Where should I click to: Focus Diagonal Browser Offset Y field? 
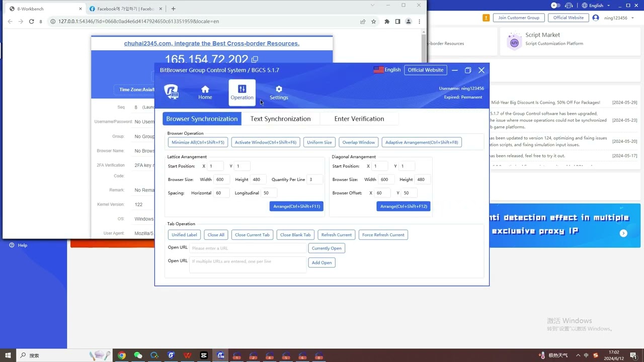(410, 193)
